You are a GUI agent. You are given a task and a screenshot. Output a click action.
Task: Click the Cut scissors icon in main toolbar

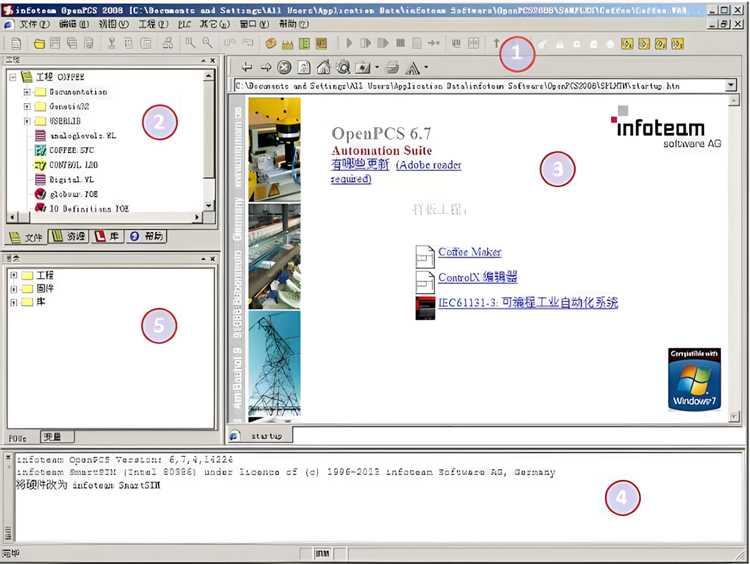point(111,44)
